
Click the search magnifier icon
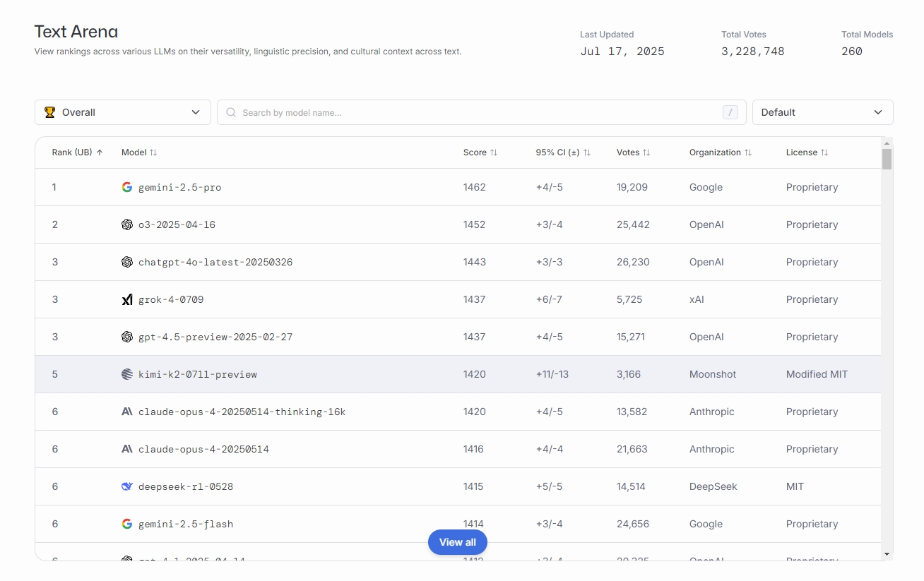(231, 112)
